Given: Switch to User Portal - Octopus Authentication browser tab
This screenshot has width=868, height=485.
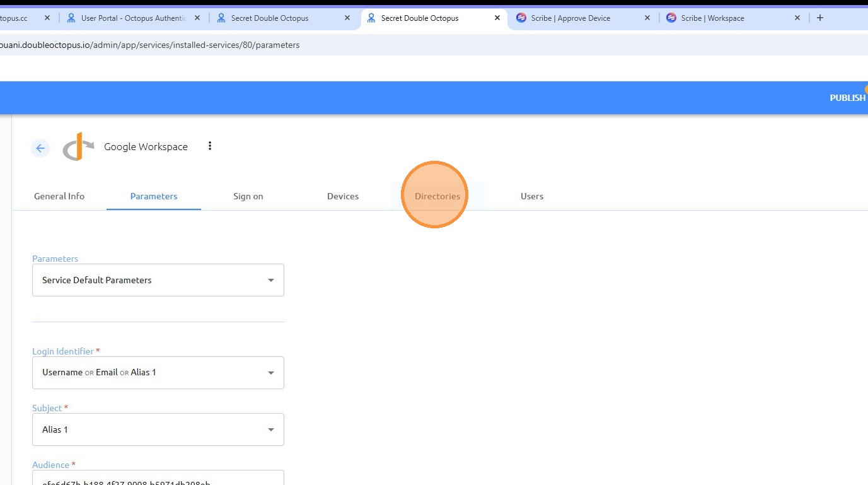Looking at the screenshot, I should (x=134, y=18).
